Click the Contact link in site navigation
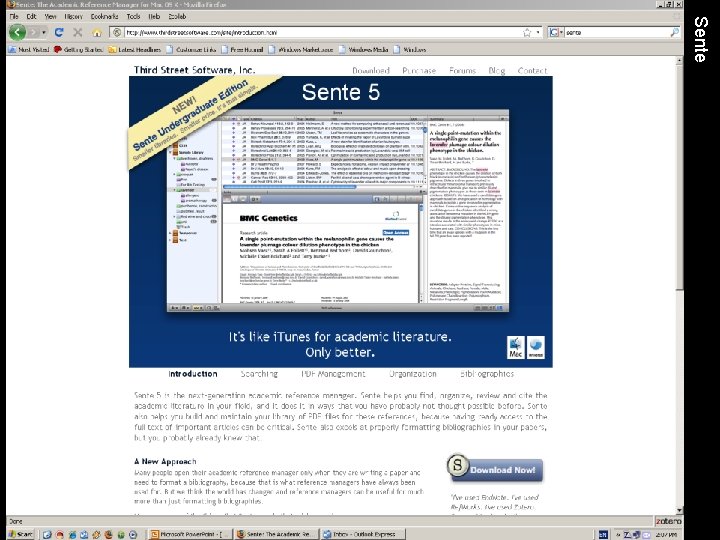Image resolution: width=720 pixels, height=540 pixels. click(532, 71)
